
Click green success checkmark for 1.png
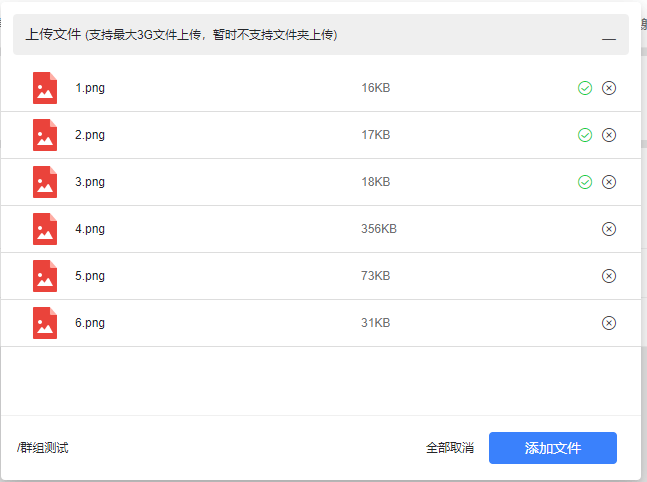(585, 88)
